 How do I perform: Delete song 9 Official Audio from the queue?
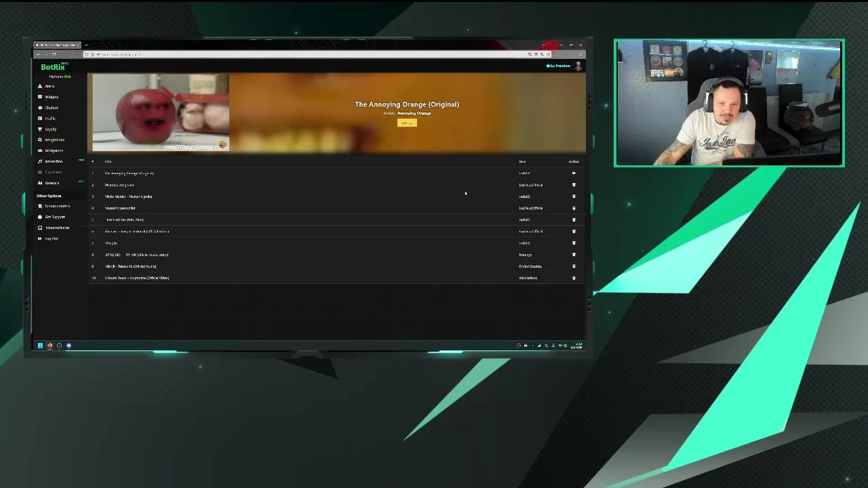coord(574,266)
